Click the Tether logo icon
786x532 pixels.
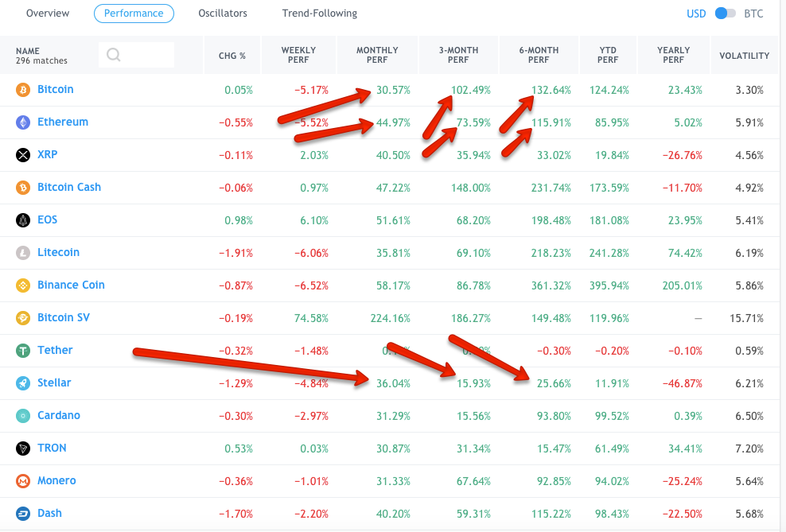pos(23,351)
